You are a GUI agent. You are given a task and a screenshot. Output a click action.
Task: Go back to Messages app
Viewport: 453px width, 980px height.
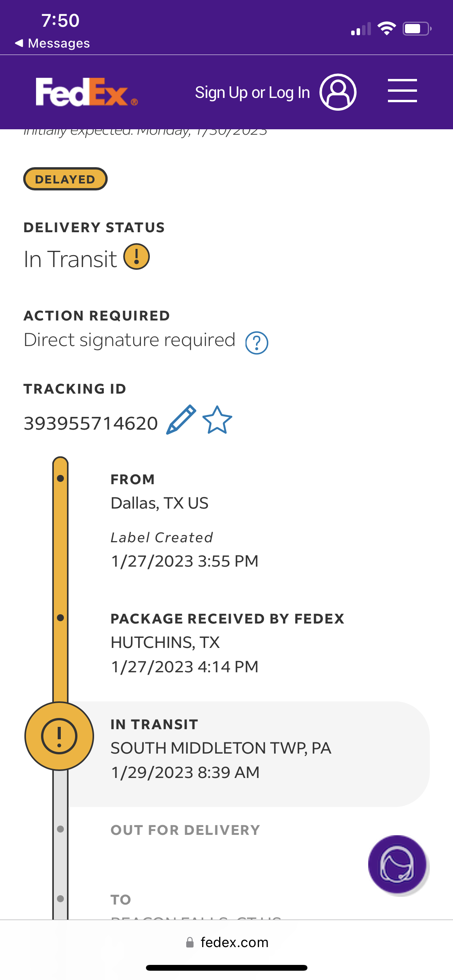52,43
